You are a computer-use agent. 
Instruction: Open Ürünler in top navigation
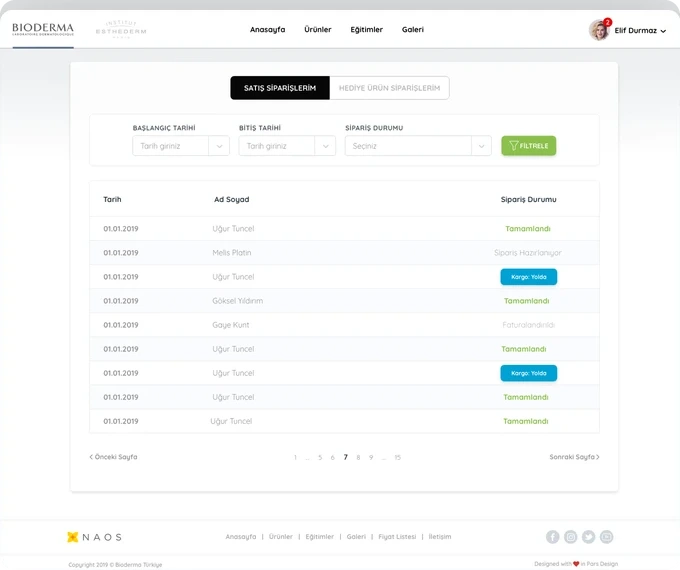(x=318, y=29)
